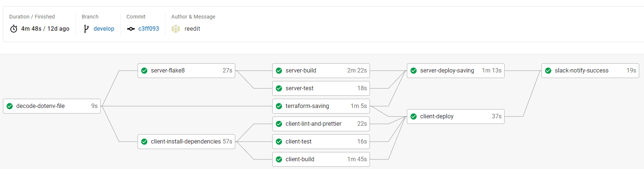Viewport: 644px width, 169px height.
Task: Click the server-build success checkmark
Action: 279,71
